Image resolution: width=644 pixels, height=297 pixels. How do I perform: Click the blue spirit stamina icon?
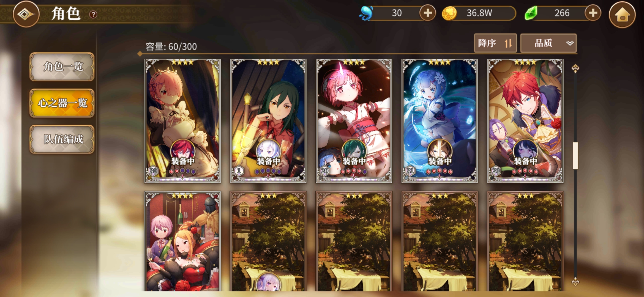367,13
